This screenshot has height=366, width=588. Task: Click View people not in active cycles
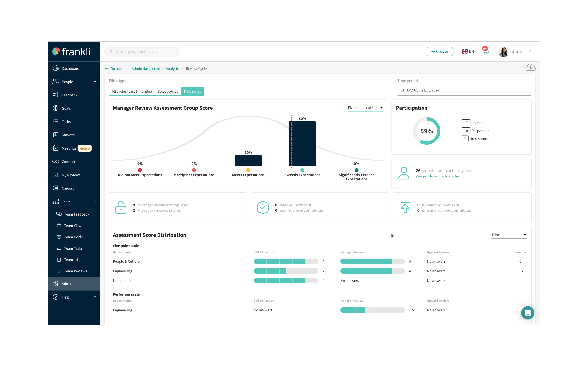pyautogui.click(x=437, y=176)
